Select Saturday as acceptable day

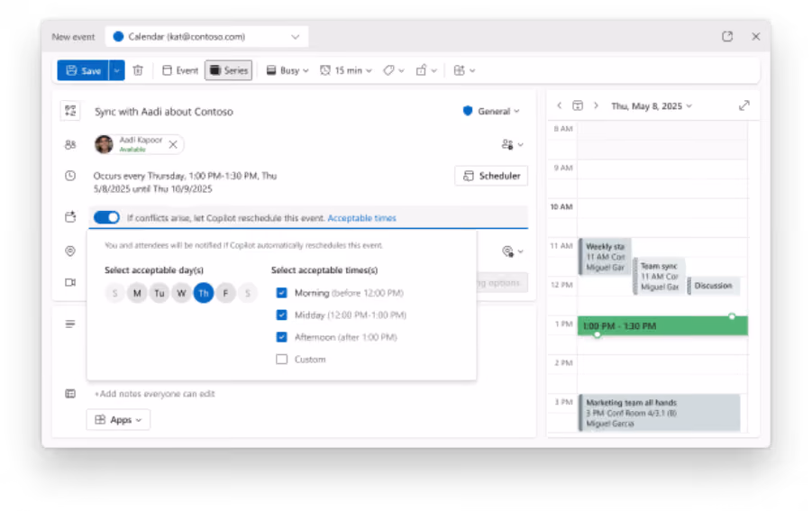click(x=248, y=294)
